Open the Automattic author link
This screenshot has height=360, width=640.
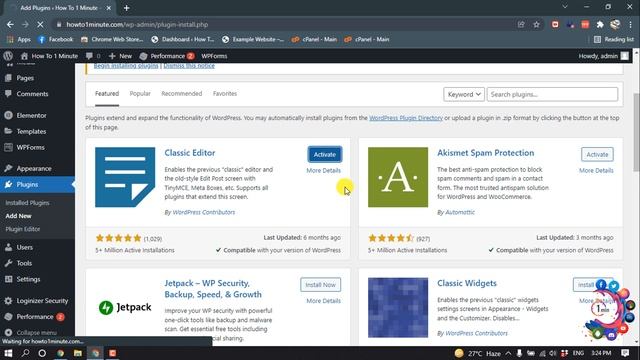tap(460, 212)
